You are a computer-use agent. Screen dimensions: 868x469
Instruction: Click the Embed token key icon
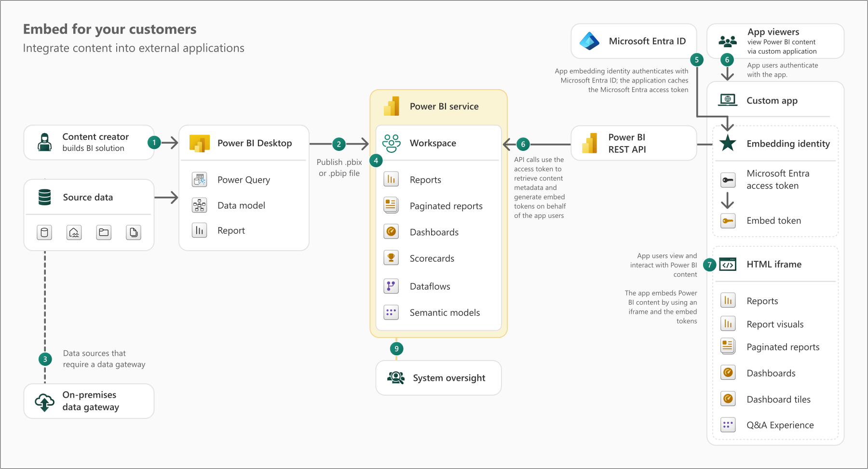coord(728,221)
